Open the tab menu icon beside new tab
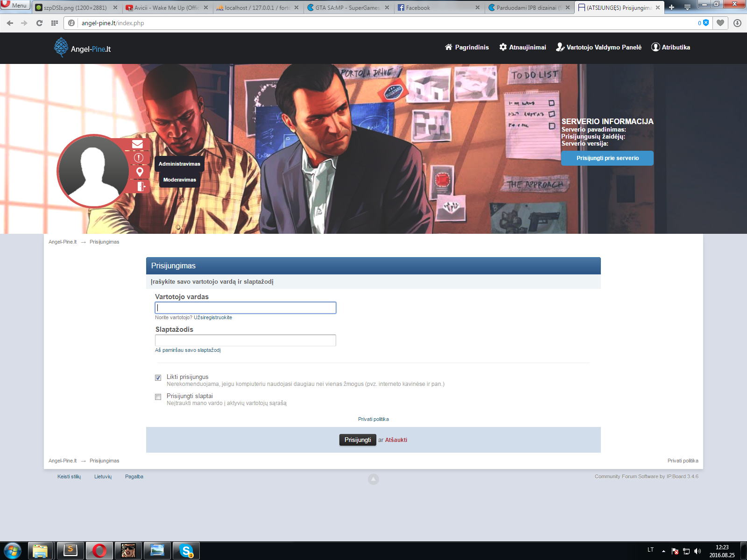The width and height of the screenshot is (747, 560). pyautogui.click(x=687, y=7)
